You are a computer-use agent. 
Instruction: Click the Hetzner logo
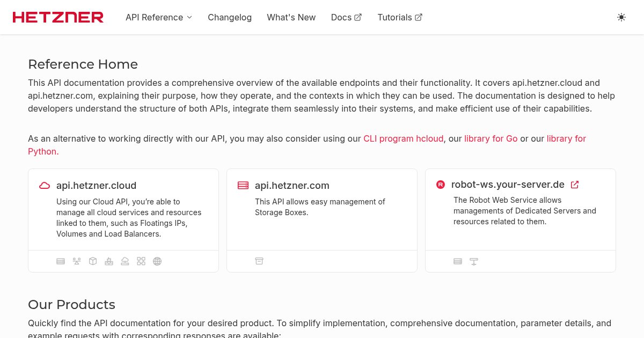point(58,17)
